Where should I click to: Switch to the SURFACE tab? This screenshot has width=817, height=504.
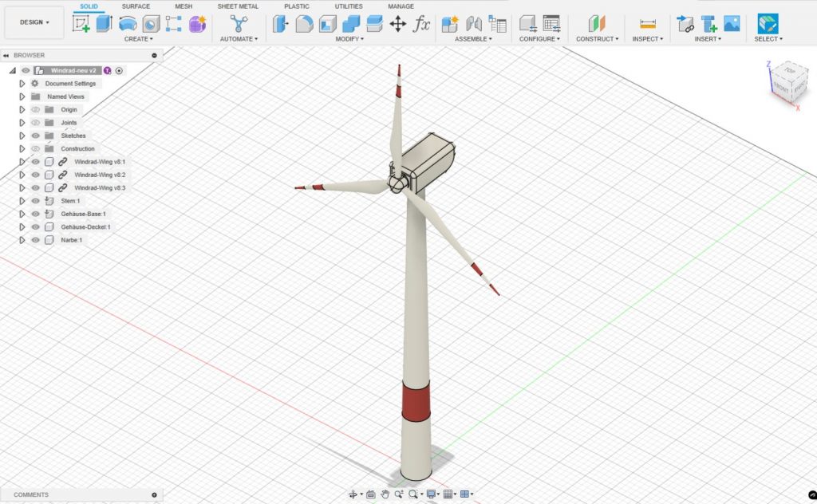(136, 6)
